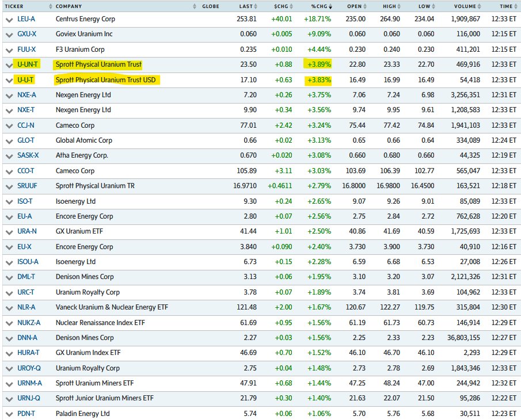
Task: Expand the LEU-A row chevron
Action: pos(9,20)
